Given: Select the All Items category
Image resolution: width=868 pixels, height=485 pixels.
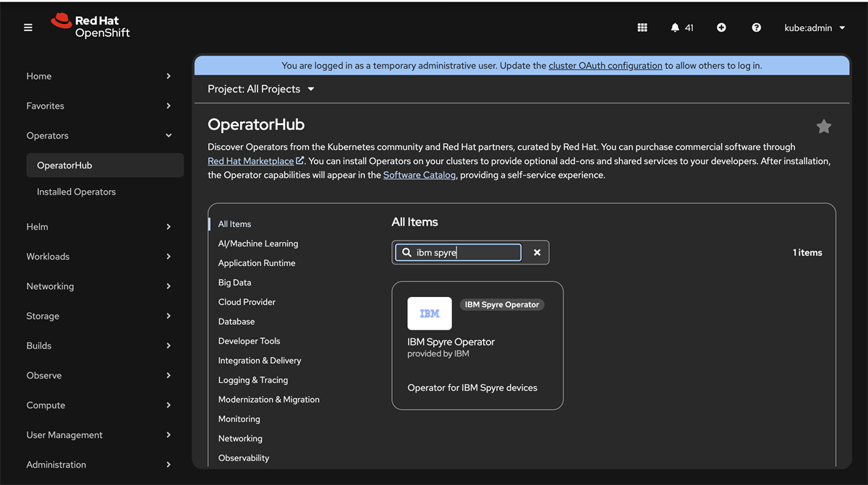Looking at the screenshot, I should click(x=235, y=224).
